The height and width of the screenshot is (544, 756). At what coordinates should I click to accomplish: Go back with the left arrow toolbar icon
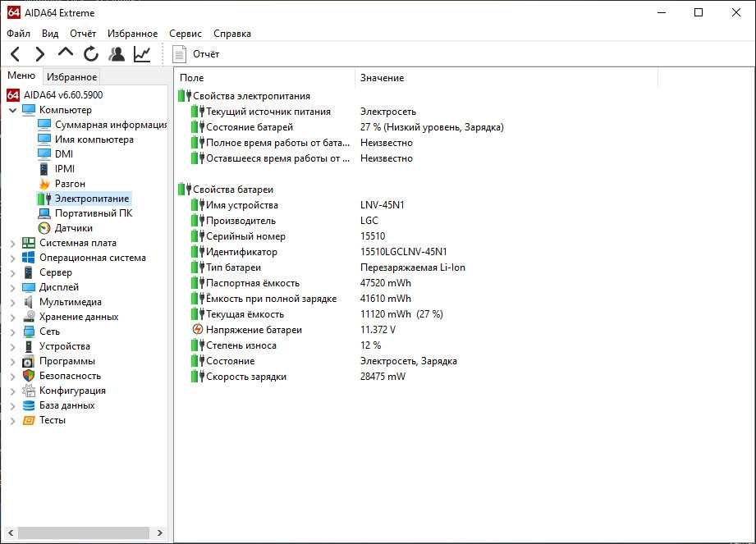16,54
